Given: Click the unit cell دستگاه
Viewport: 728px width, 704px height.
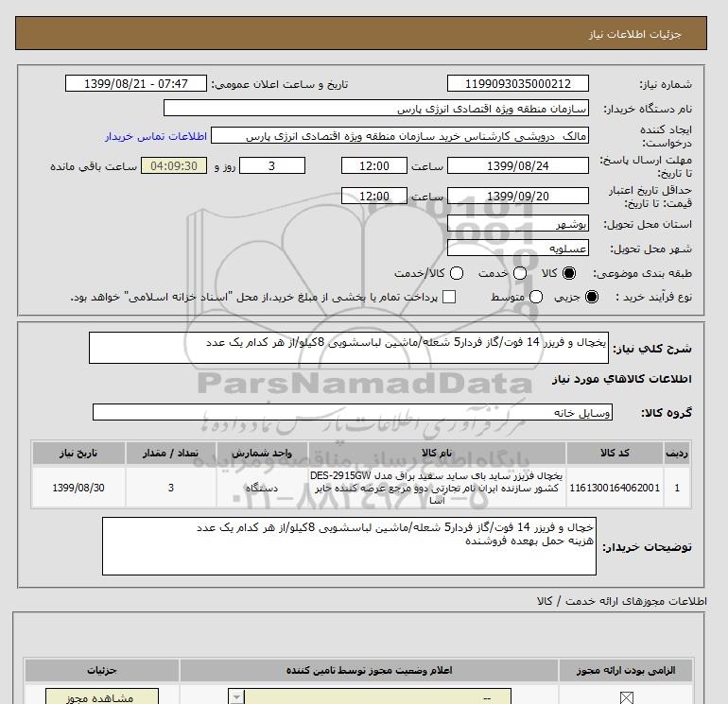Looking at the screenshot, I should pyautogui.click(x=262, y=488).
